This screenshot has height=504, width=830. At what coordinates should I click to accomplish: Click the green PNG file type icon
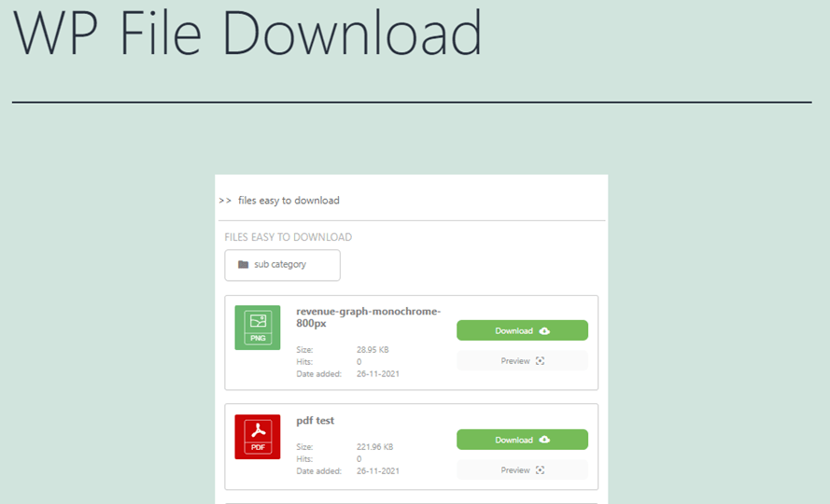pyautogui.click(x=258, y=328)
